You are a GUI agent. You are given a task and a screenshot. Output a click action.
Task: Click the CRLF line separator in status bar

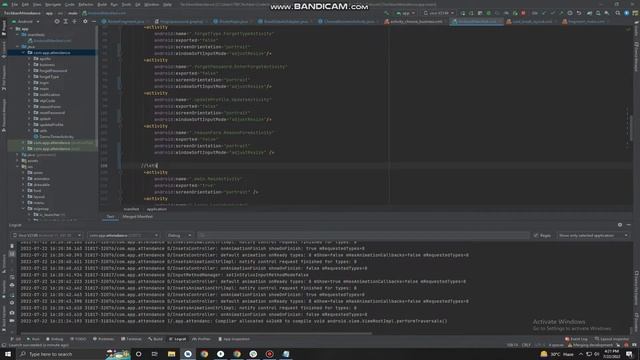[x=527, y=345]
